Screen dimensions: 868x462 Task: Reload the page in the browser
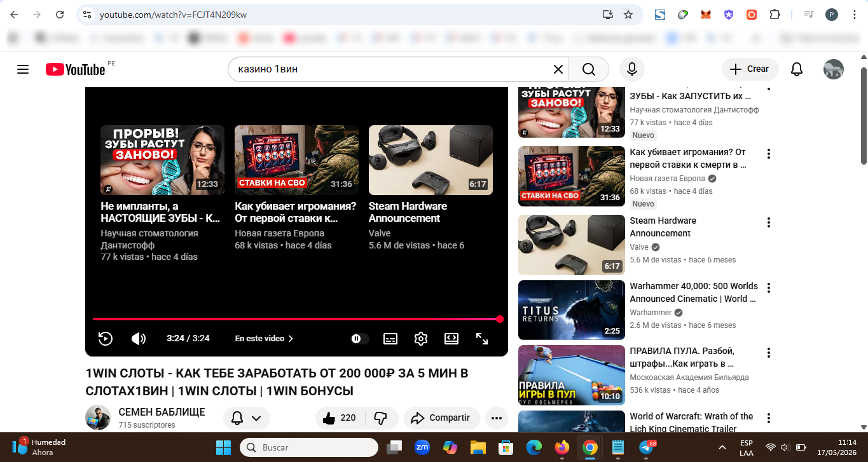coord(60,15)
